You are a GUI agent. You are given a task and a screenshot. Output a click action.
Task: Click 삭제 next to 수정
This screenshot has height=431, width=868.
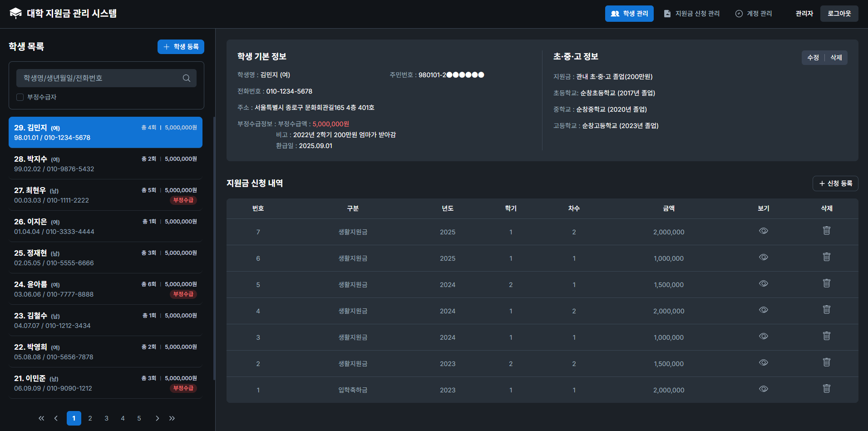point(836,57)
